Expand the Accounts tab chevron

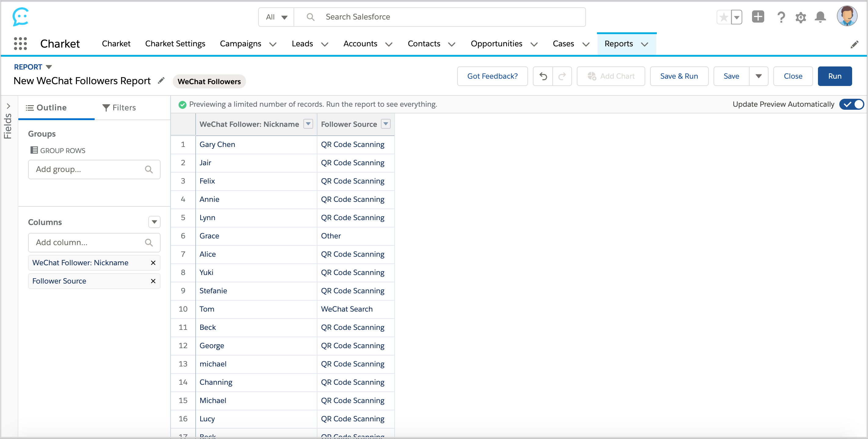(389, 44)
